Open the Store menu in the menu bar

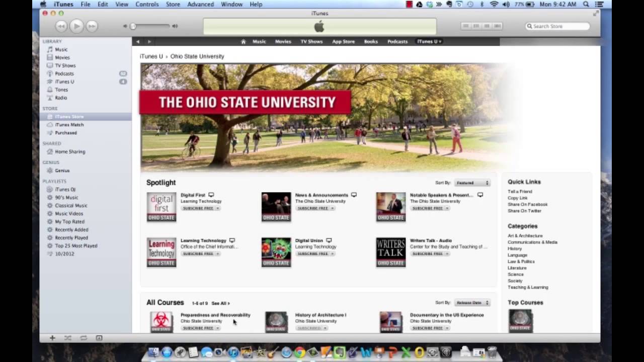coord(173,4)
